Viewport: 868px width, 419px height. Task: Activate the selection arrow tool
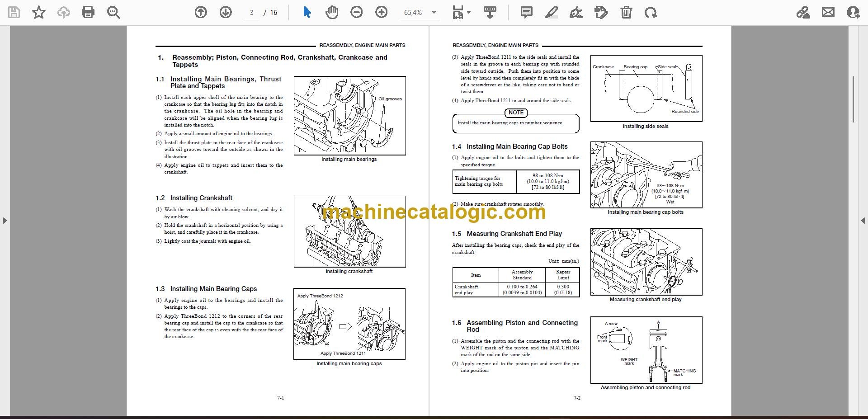click(x=307, y=13)
